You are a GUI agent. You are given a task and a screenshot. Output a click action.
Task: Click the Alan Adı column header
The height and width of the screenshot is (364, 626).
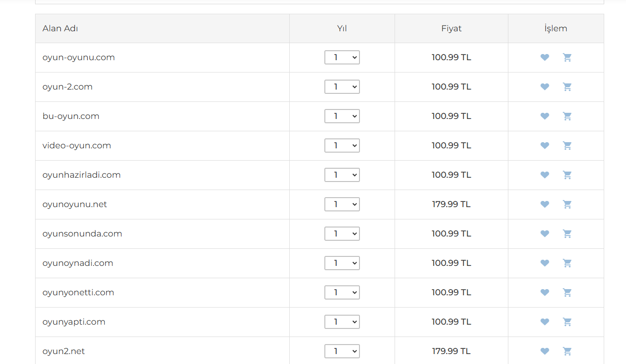60,28
